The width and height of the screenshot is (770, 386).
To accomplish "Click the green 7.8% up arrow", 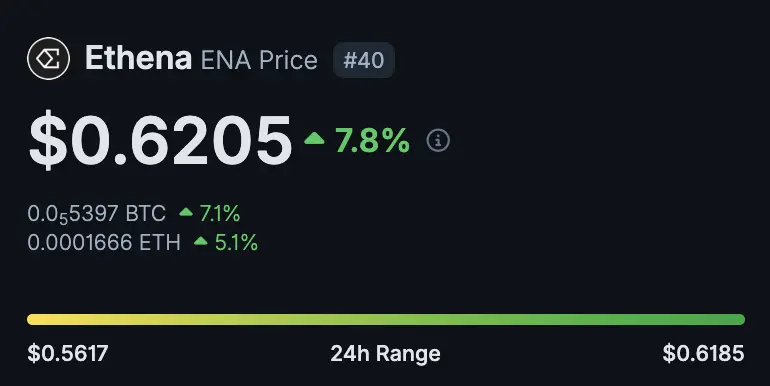I will [314, 138].
